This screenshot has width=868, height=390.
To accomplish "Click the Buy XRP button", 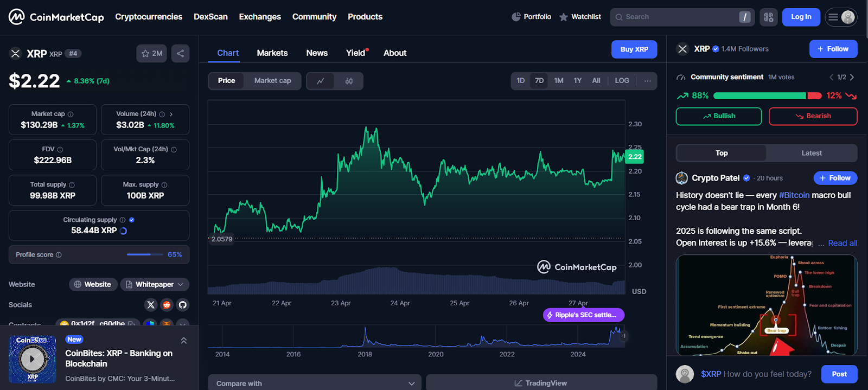I will (x=634, y=49).
